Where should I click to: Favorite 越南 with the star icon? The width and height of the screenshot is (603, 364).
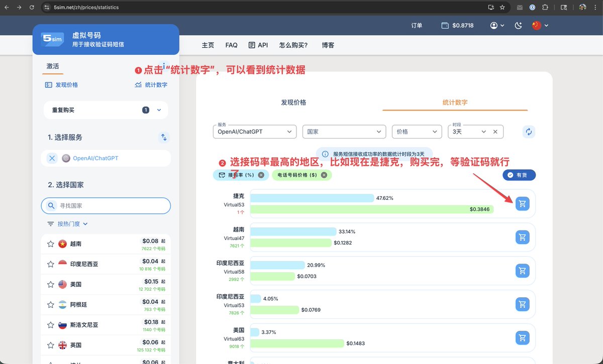(x=50, y=244)
